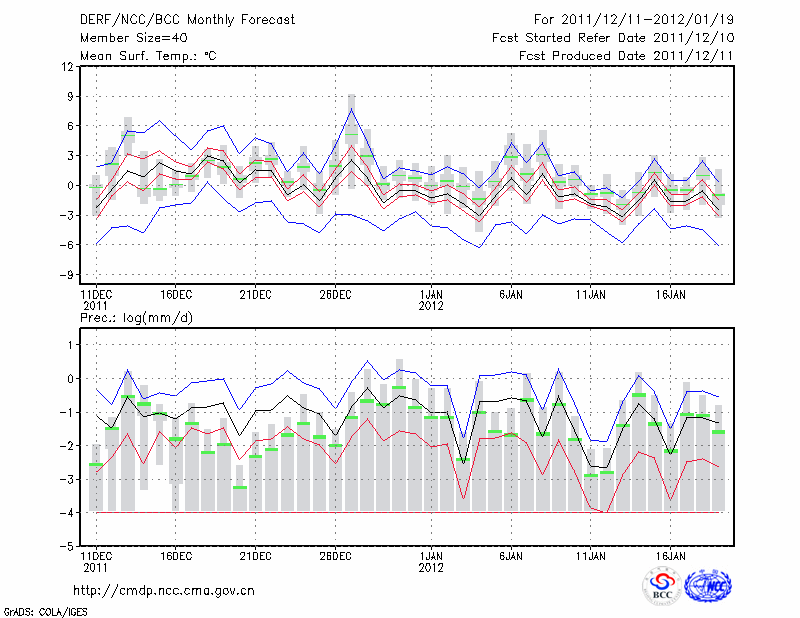Select 6JAN on the precipitation chart axis
The width and height of the screenshot is (800, 618).
point(511,555)
